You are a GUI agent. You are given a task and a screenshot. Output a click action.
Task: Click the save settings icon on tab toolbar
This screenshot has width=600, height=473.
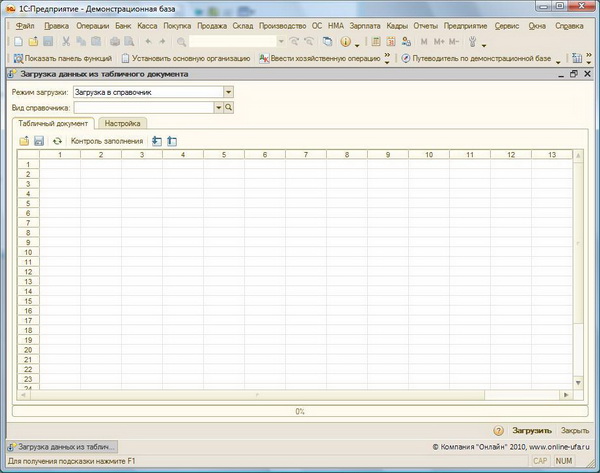[x=172, y=141]
